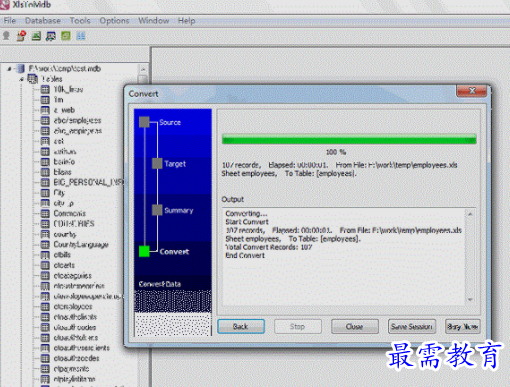Click the light green square toolbar icon
The width and height of the screenshot is (510, 387).
pos(66,36)
